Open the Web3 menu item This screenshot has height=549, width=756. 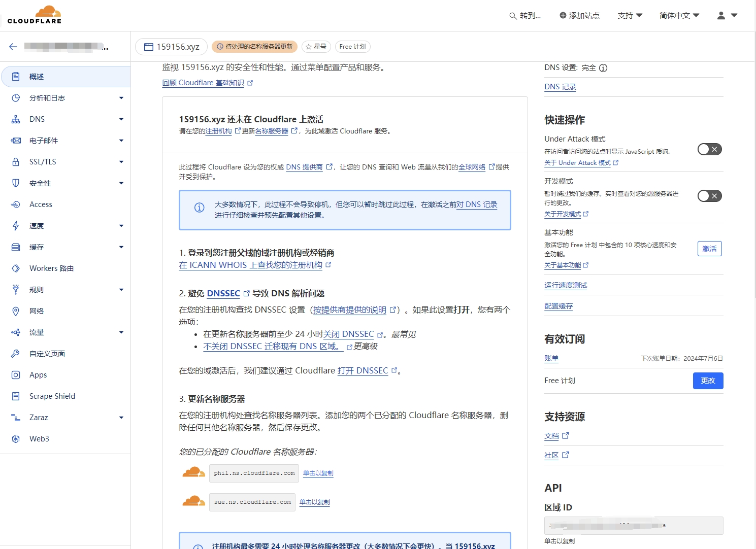pos(65,439)
